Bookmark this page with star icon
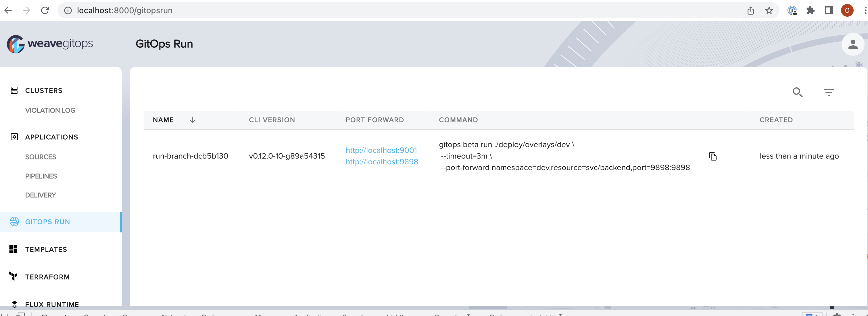Viewport: 868px width, 316px height. pos(769,10)
